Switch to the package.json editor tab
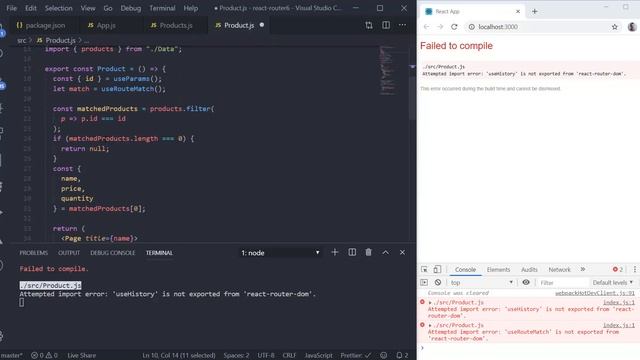The width and height of the screenshot is (640, 360). 41,25
